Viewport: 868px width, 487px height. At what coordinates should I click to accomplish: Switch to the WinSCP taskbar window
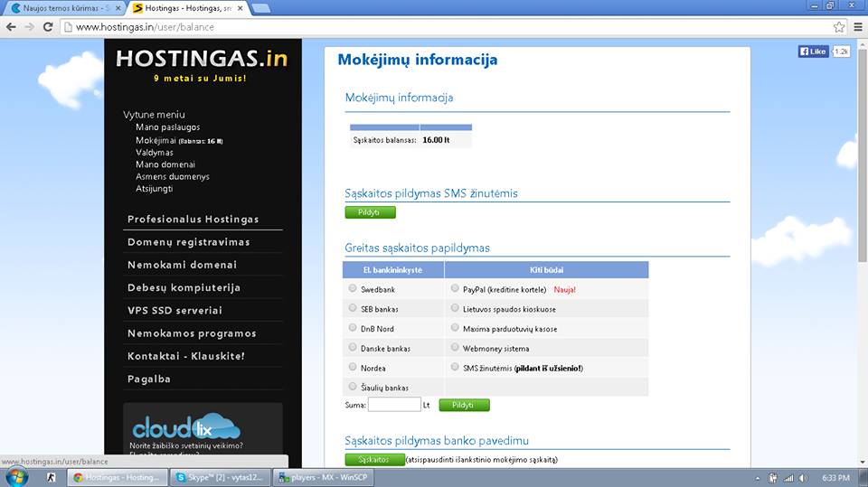[x=324, y=477]
